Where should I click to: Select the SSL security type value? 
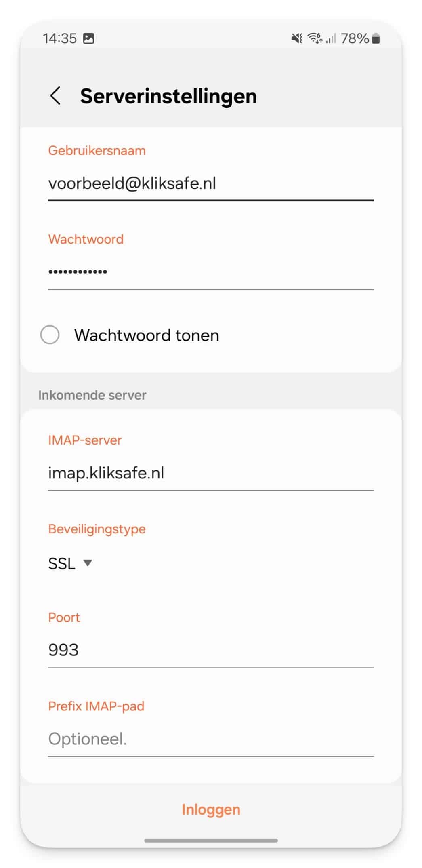[62, 563]
